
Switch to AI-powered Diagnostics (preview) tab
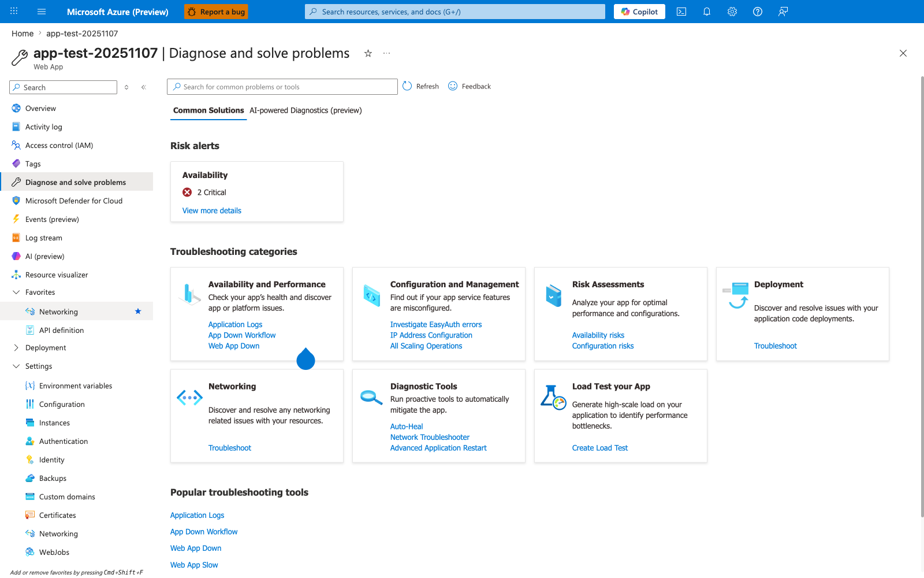(305, 110)
